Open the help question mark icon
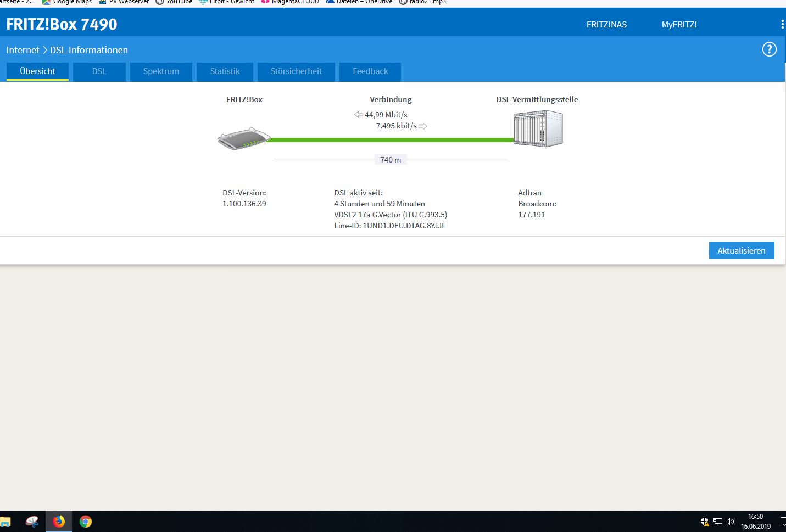This screenshot has height=532, width=786. tap(770, 49)
